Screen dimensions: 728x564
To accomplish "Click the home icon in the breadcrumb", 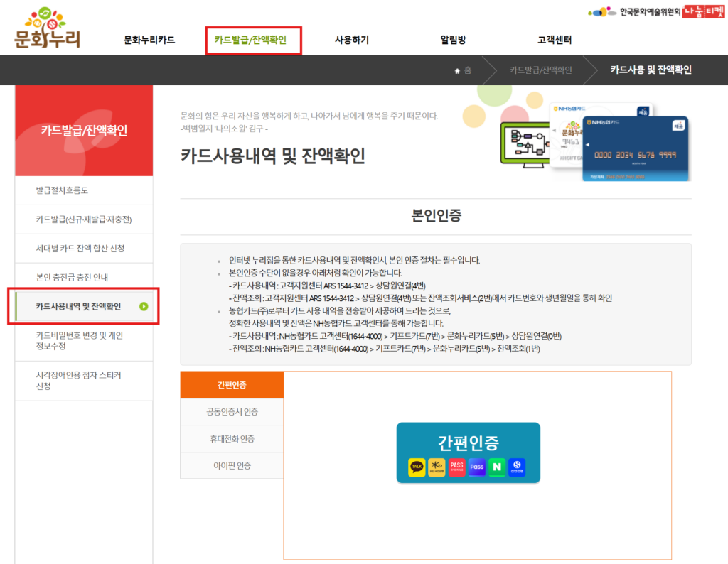I will (x=457, y=70).
